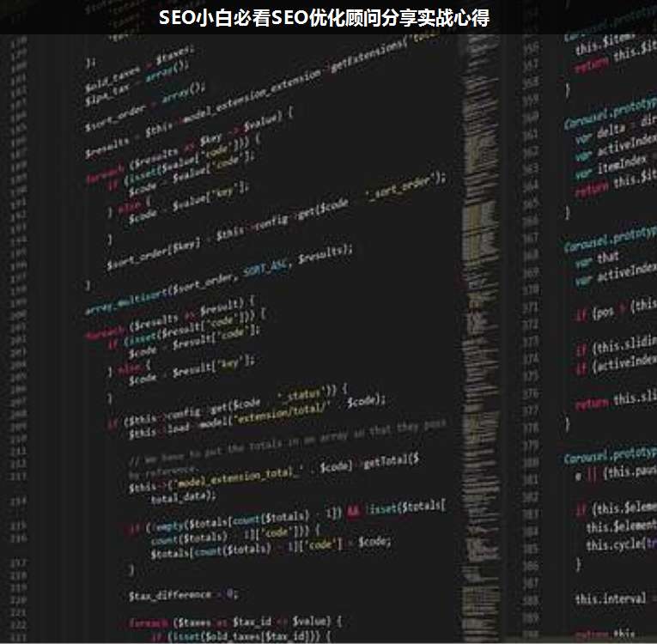Image resolution: width=657 pixels, height=644 pixels.
Task: Click the 'if (pos > (this' line in the right pane
Action: click(x=616, y=309)
